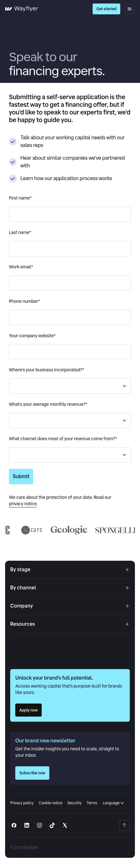Open the hamburger menu icon
This screenshot has height=868, width=140.
(x=129, y=9)
